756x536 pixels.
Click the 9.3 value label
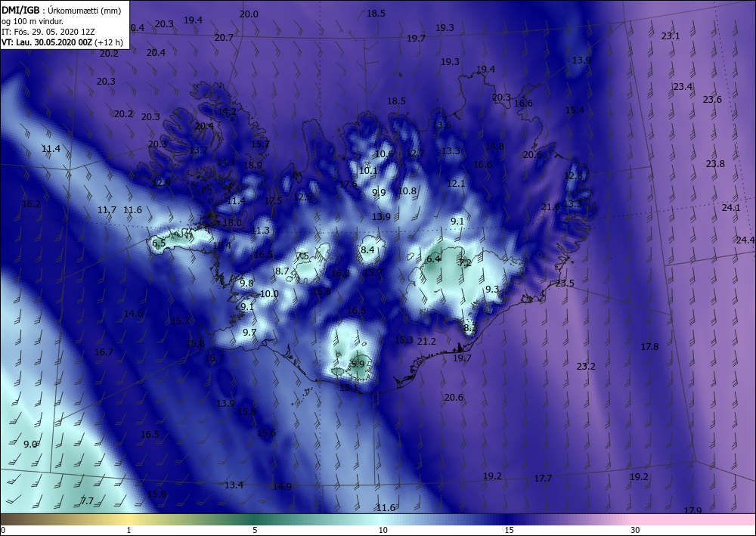click(x=492, y=290)
